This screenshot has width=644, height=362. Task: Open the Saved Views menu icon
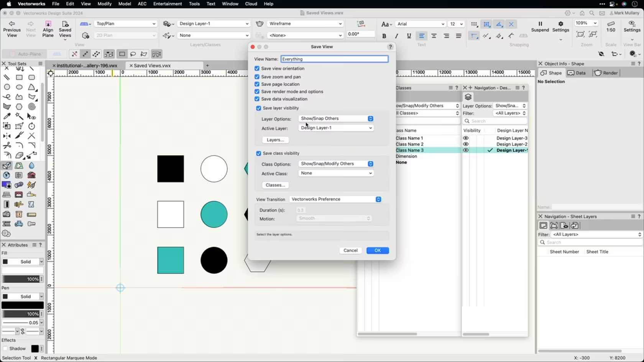pos(65,24)
